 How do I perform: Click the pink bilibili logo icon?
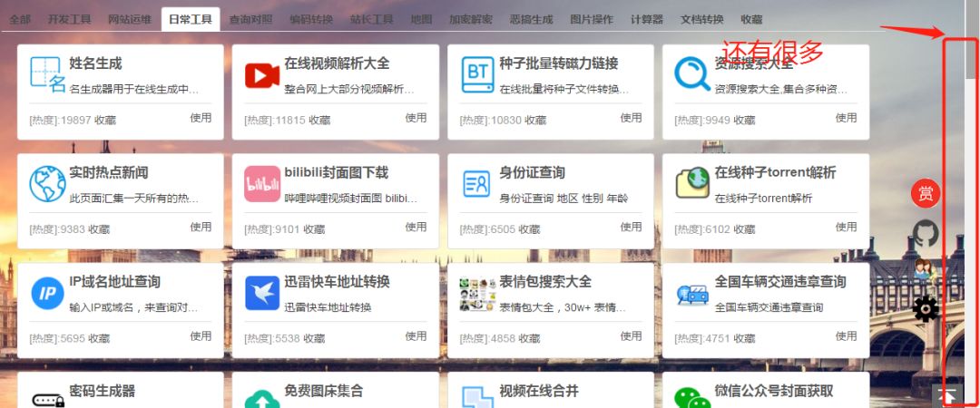click(262, 184)
